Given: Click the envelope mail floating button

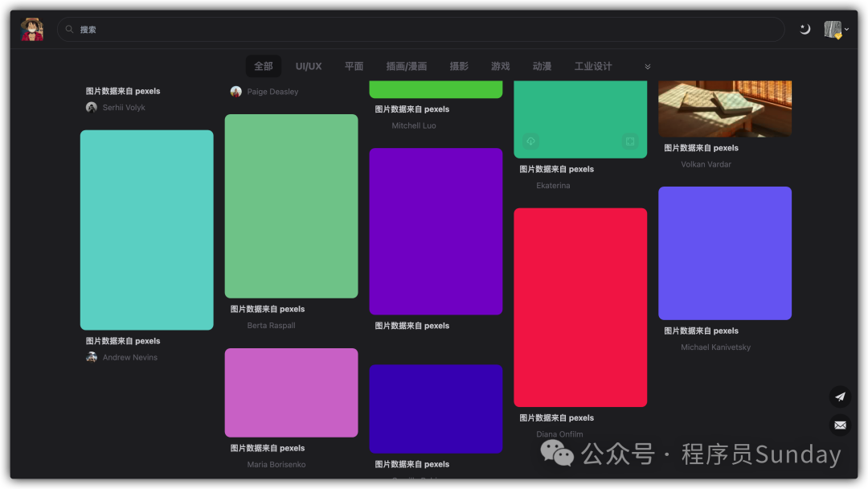Looking at the screenshot, I should [840, 425].
